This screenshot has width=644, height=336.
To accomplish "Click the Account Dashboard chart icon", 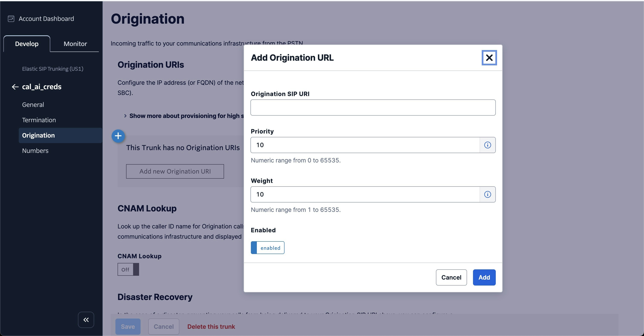I will coord(11,19).
